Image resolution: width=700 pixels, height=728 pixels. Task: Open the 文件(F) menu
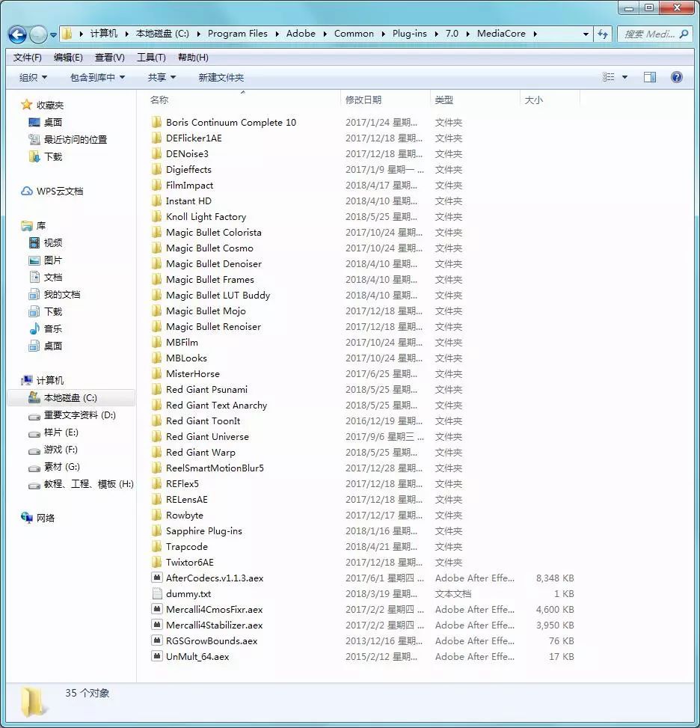point(27,57)
